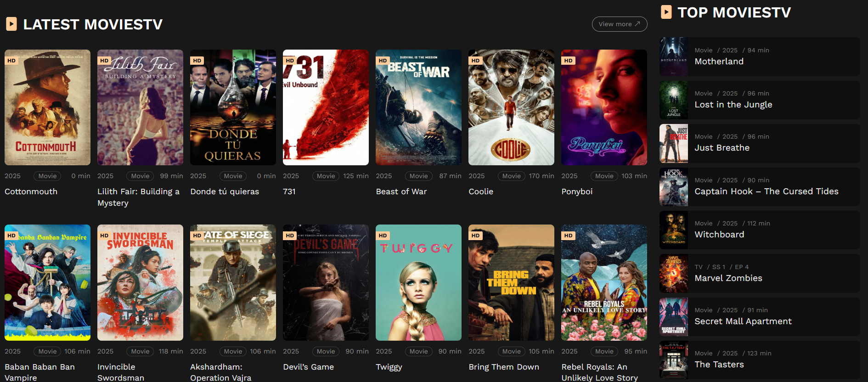868x382 pixels.
Task: Select Witchboard in the top list
Action: click(719, 235)
